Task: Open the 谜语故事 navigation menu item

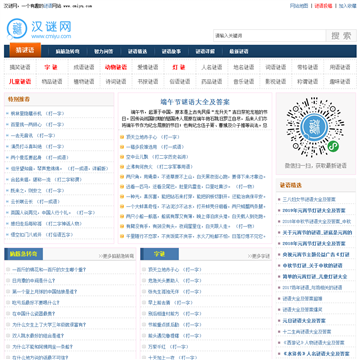Action: 171,52
